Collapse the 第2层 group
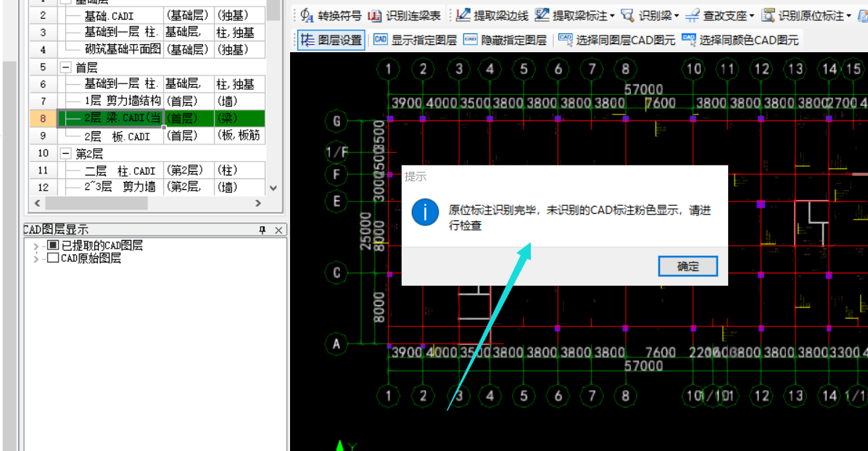Image resolution: width=868 pixels, height=451 pixels. [x=65, y=153]
